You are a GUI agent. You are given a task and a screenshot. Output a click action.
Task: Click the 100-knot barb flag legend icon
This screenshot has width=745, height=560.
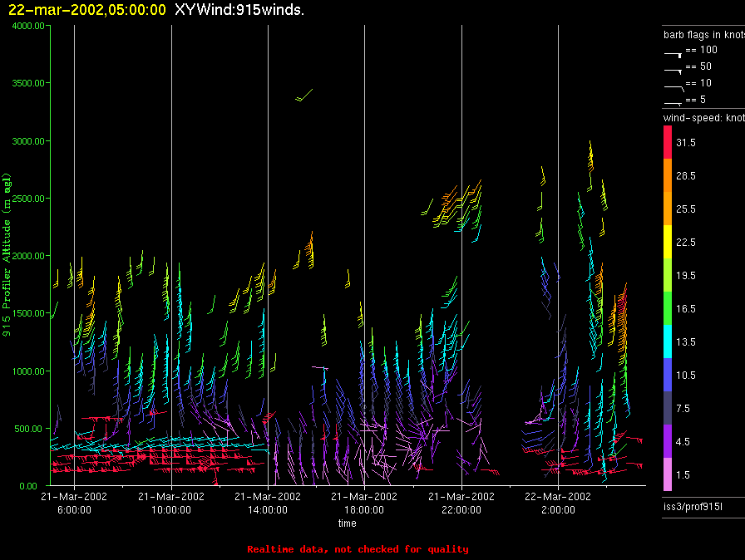tap(673, 52)
